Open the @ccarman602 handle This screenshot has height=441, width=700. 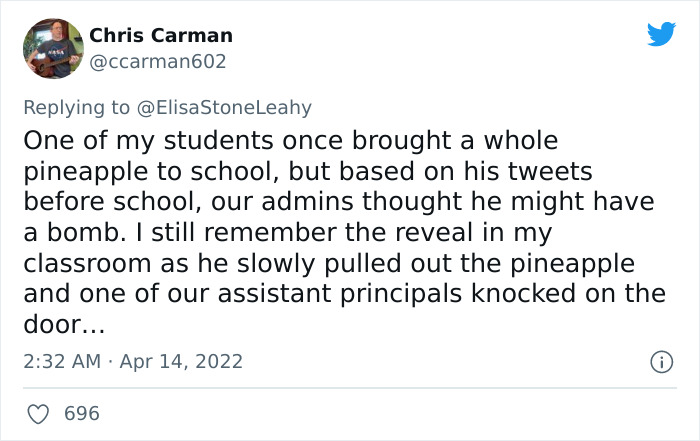pos(158,61)
